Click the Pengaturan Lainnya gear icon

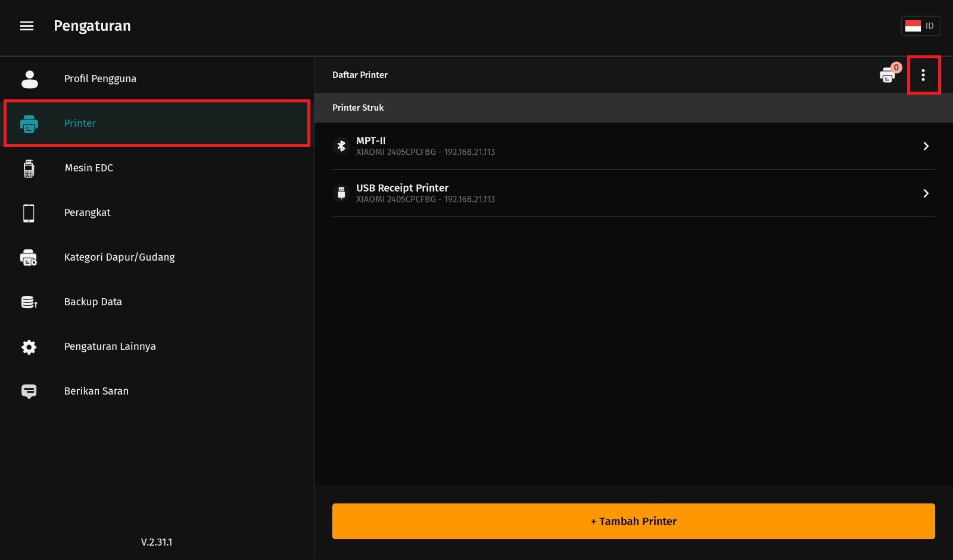tap(29, 347)
